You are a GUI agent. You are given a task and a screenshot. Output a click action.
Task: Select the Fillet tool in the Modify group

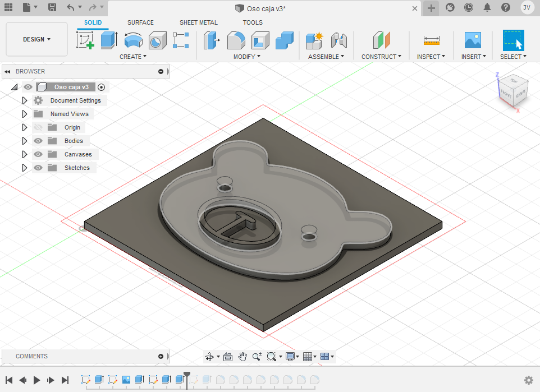[x=236, y=40]
